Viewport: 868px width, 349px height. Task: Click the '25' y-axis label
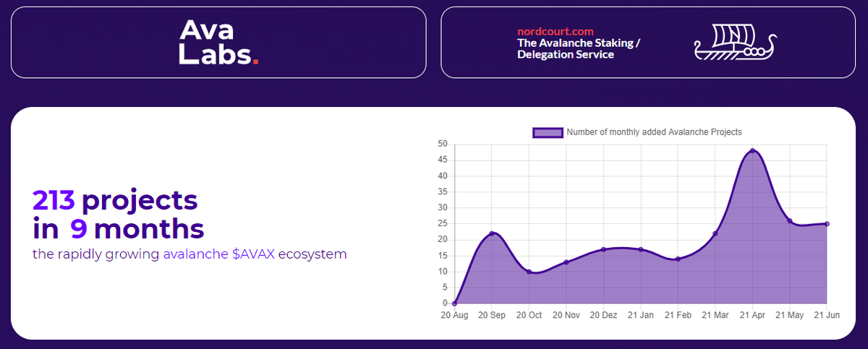click(x=442, y=224)
